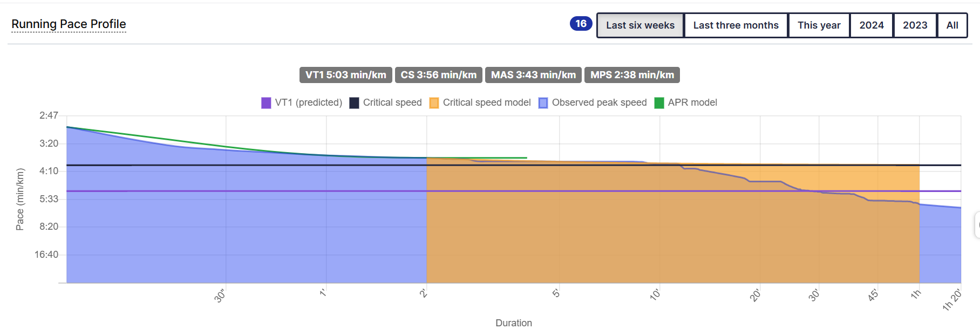Click the APR model green legend swatch
This screenshot has width=980, height=329.
point(659,103)
